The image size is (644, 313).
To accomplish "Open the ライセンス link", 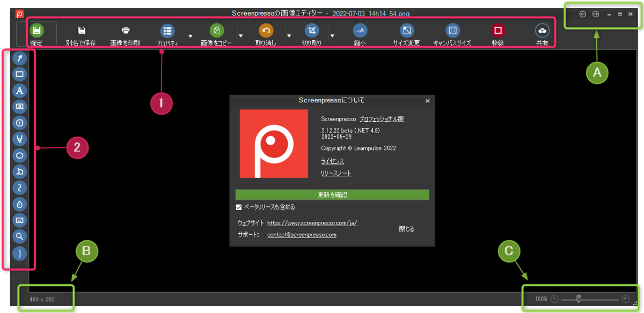I will click(x=332, y=161).
